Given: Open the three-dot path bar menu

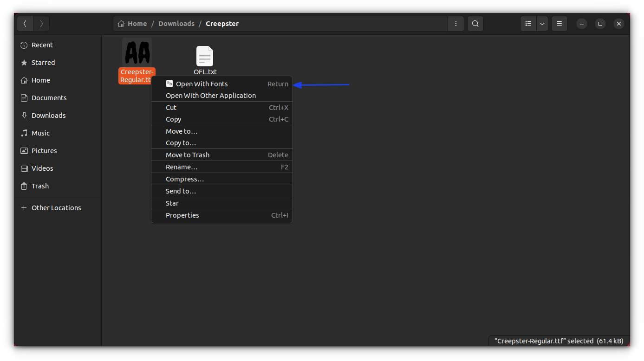Looking at the screenshot, I should tap(455, 23).
